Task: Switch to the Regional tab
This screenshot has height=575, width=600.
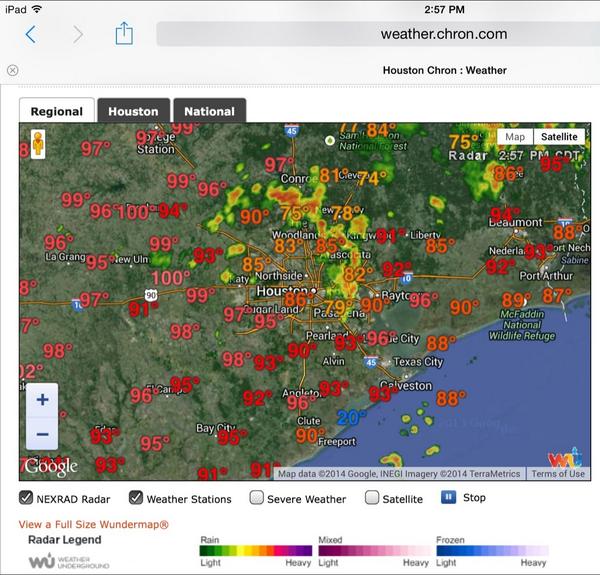Action: tap(57, 111)
